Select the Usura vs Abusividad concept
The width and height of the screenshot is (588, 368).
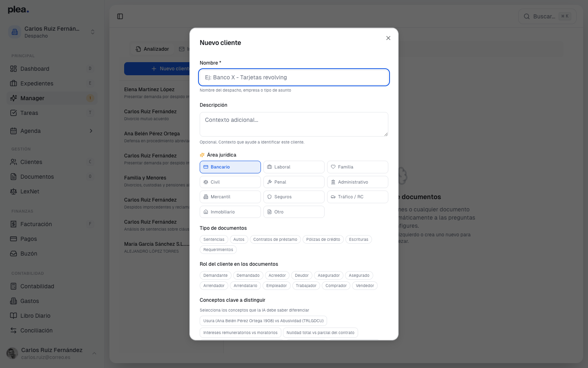[x=263, y=321]
